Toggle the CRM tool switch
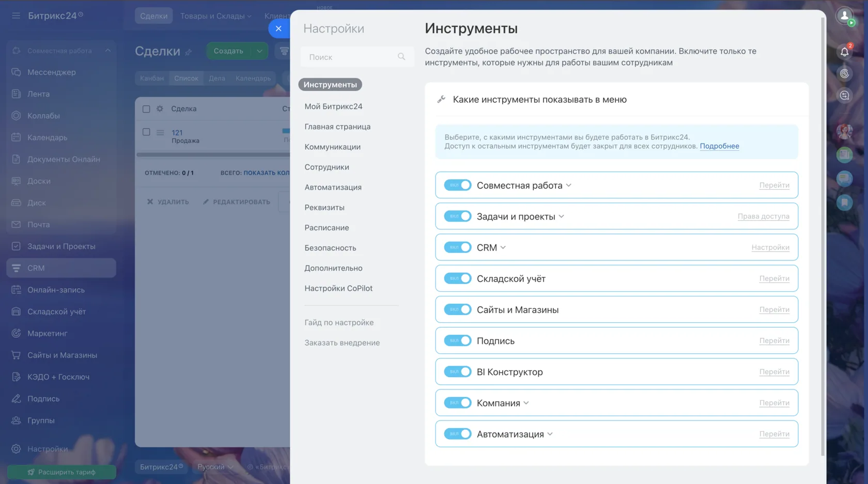Screen dimensions: 868x484 [458, 247]
